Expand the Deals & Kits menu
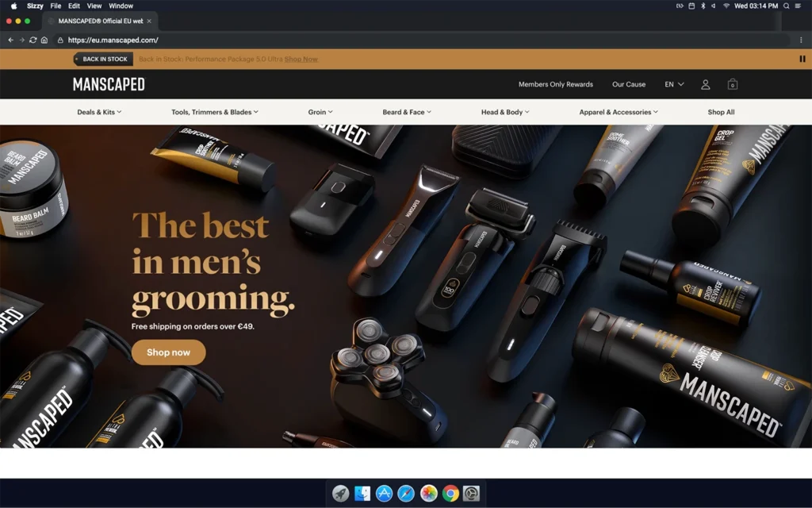The image size is (812, 508). tap(99, 112)
